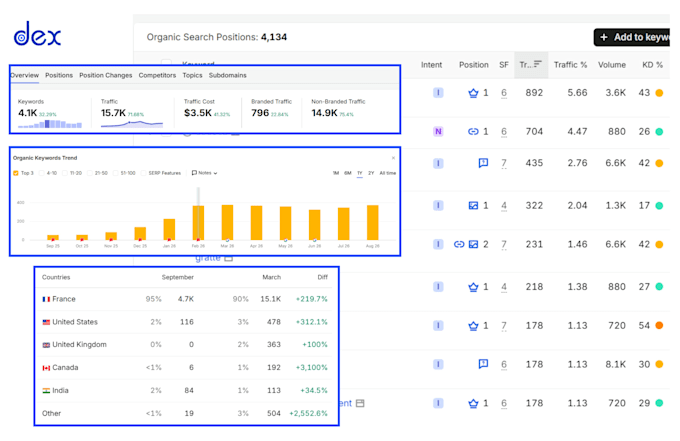Open SERP features count in the 892 row

503,93
